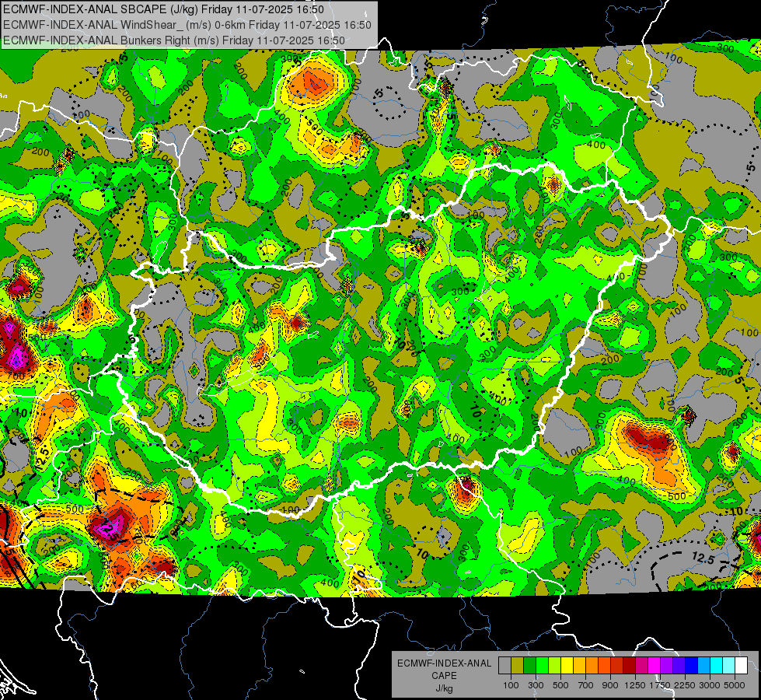Click the 'CAPE' label in the legend

point(444,676)
